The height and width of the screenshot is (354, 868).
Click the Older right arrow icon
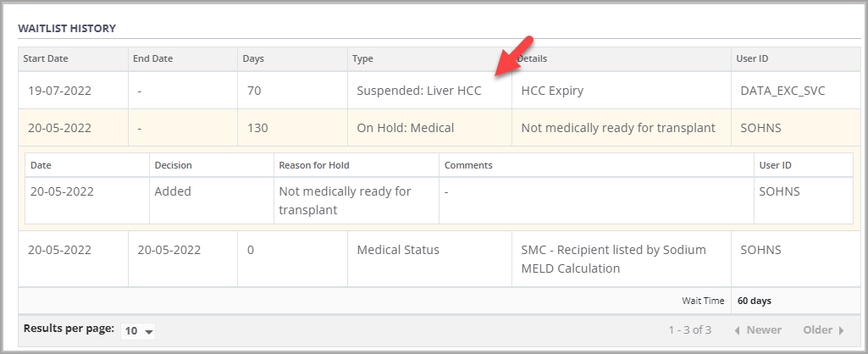click(x=841, y=330)
